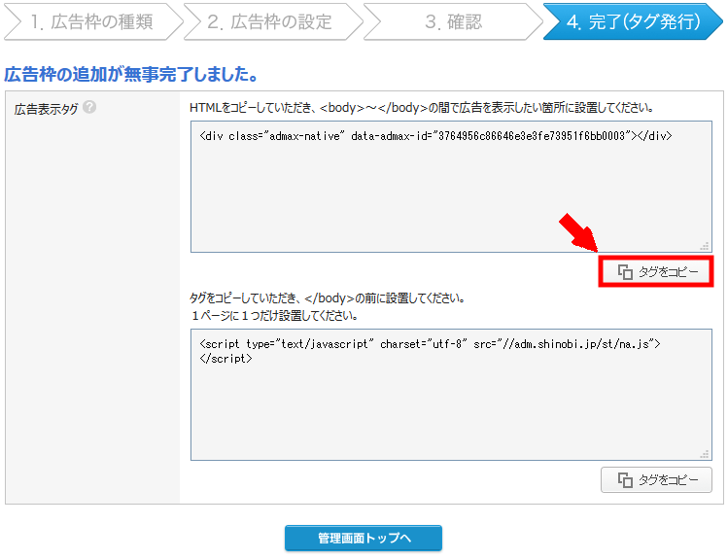Select step 1. 広告枠の種類

[93, 21]
